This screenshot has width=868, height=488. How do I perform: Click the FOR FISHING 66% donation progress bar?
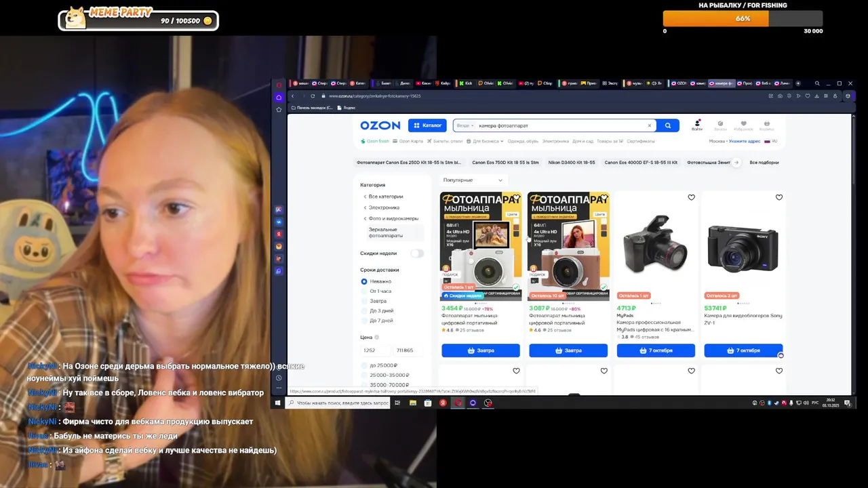point(743,18)
